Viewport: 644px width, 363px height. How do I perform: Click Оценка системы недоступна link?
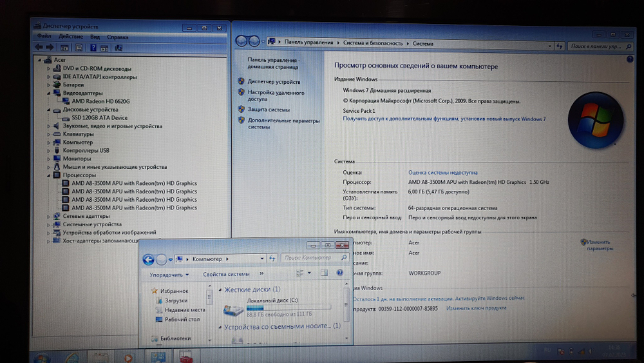tap(443, 173)
